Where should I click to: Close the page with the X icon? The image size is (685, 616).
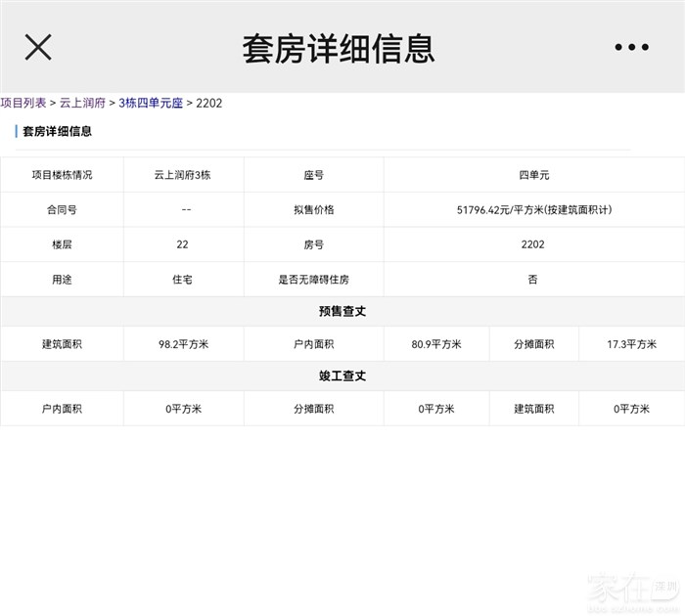(x=38, y=47)
